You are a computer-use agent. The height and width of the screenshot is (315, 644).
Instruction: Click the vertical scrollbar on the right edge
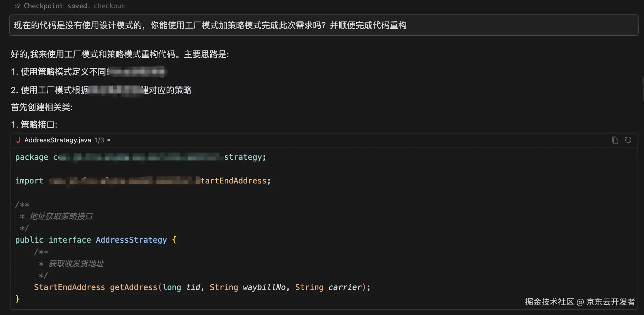(x=643, y=89)
